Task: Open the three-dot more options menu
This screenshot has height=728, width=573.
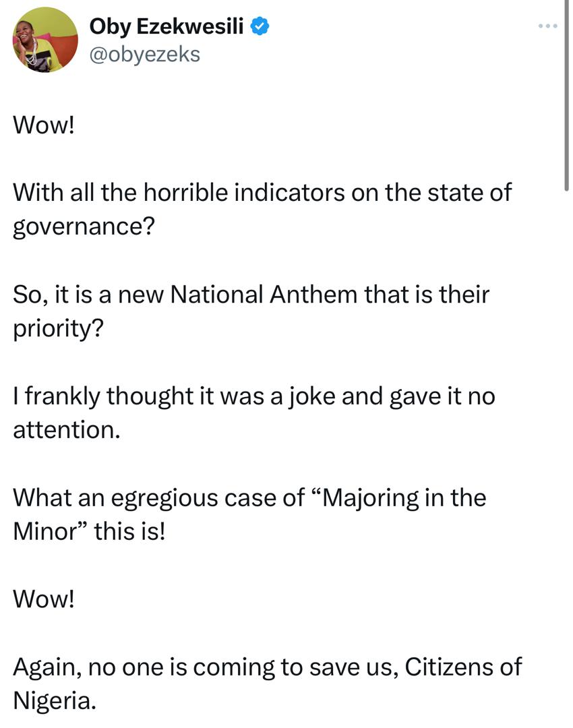Action: [x=548, y=27]
